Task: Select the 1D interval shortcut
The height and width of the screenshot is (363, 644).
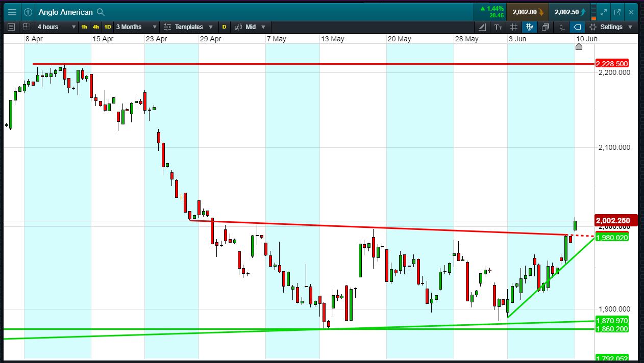Action: (108, 27)
